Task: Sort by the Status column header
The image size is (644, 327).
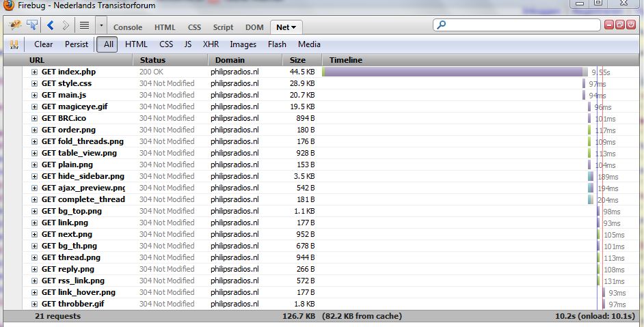Action: [170, 60]
